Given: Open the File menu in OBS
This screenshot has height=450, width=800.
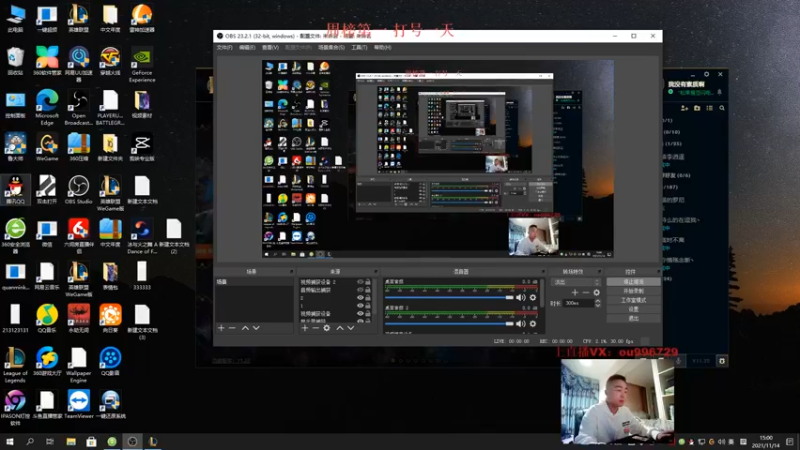Looking at the screenshot, I should 224,47.
